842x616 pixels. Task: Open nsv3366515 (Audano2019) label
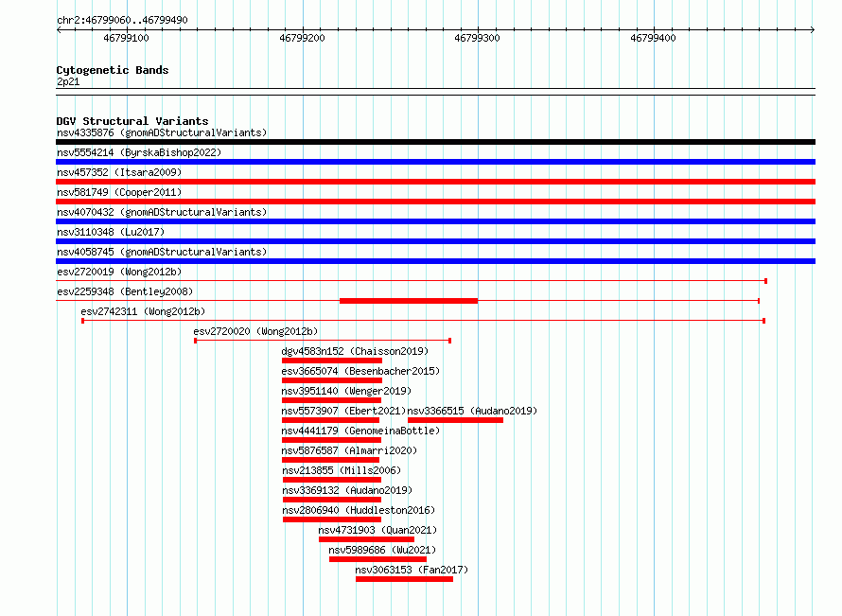(x=472, y=411)
